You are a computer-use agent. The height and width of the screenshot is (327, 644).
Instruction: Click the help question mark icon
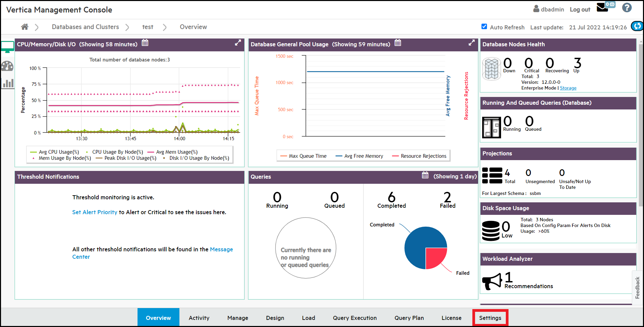(627, 8)
